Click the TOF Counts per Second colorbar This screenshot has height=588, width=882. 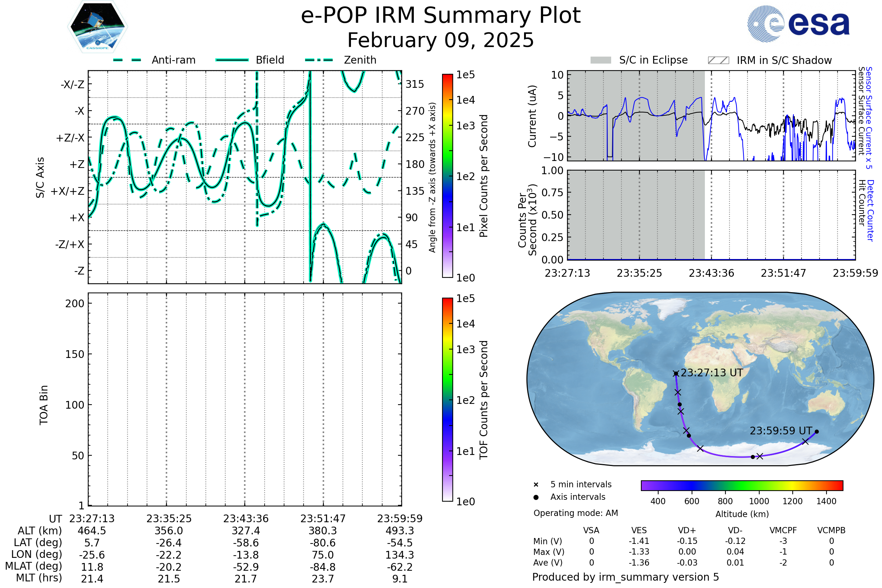coord(447,399)
